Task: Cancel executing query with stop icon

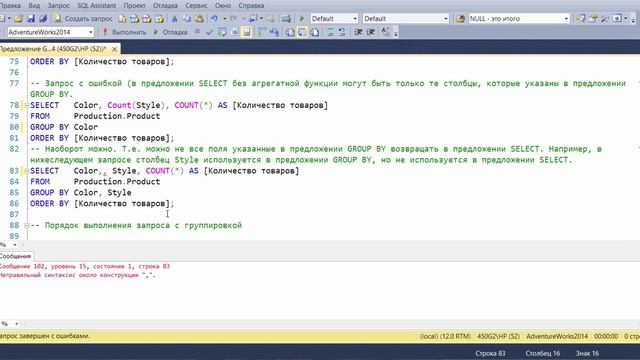Action: point(197,32)
